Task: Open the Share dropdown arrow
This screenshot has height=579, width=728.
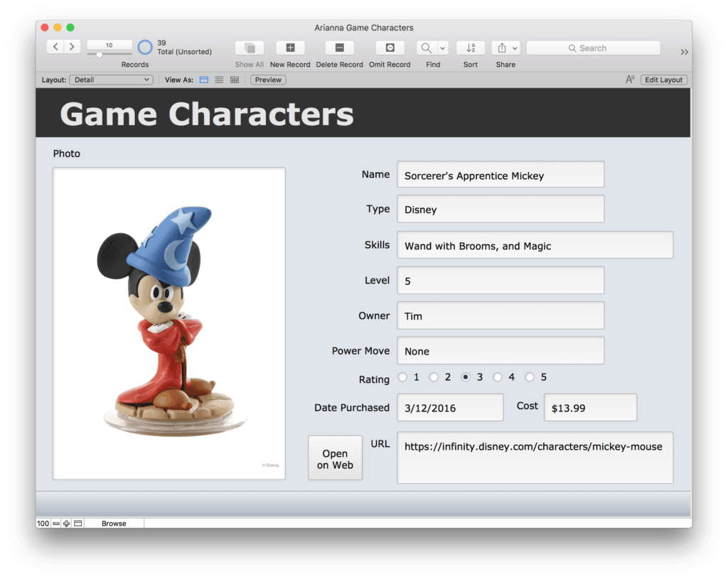Action: pos(515,48)
